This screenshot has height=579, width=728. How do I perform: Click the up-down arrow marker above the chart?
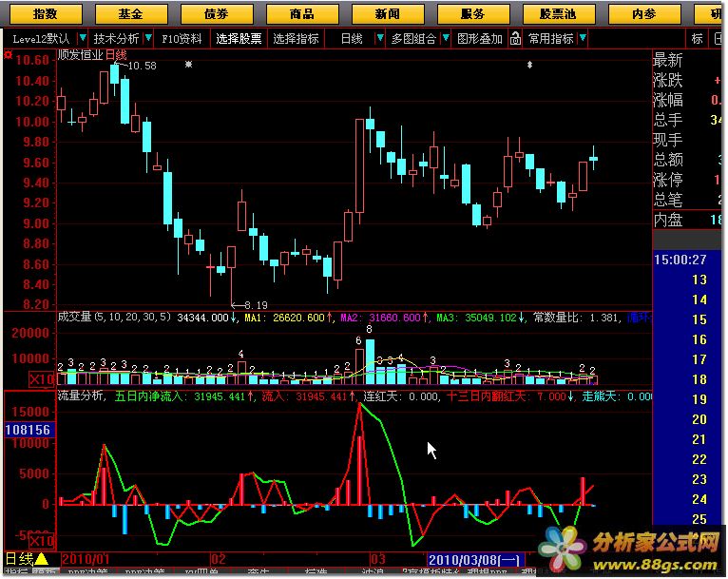(x=529, y=65)
